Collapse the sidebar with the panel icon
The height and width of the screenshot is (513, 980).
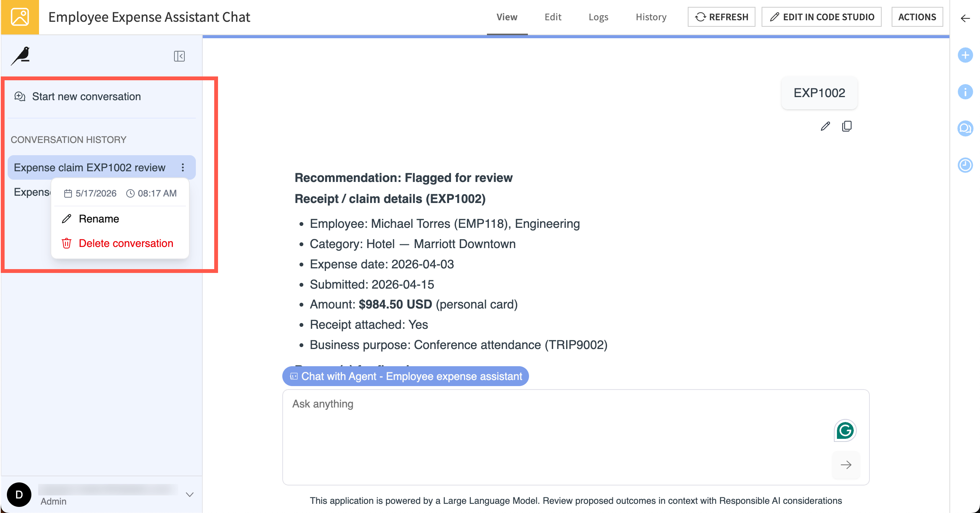[179, 56]
